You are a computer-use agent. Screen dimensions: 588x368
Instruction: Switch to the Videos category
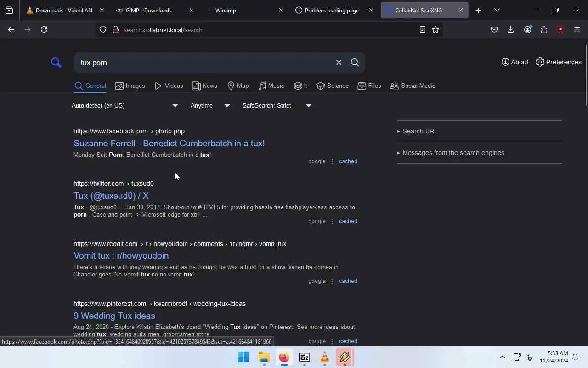point(169,86)
